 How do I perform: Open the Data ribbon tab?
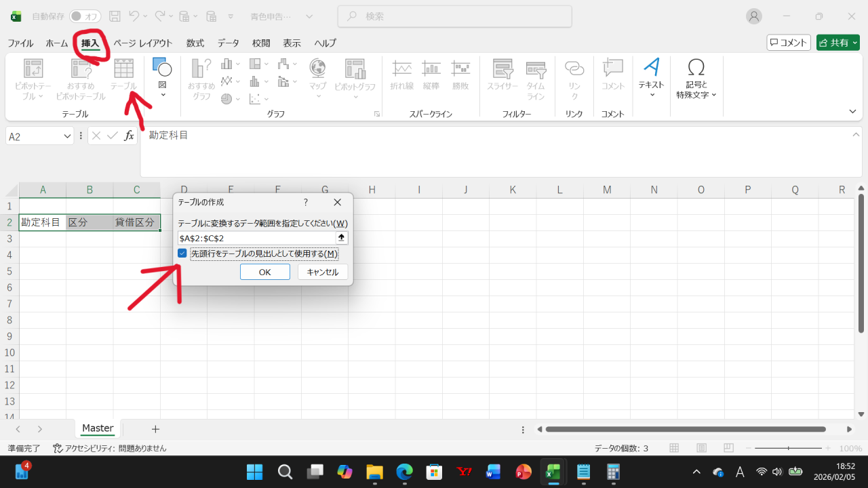(228, 43)
